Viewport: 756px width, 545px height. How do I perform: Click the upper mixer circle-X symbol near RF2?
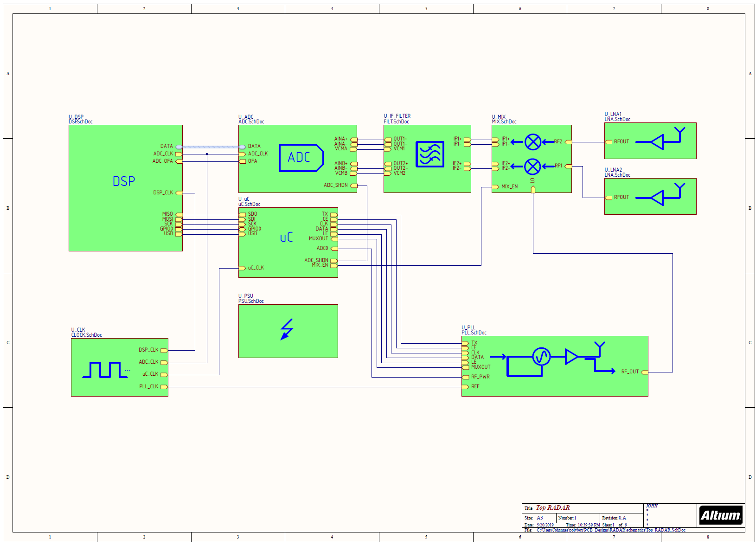point(533,142)
